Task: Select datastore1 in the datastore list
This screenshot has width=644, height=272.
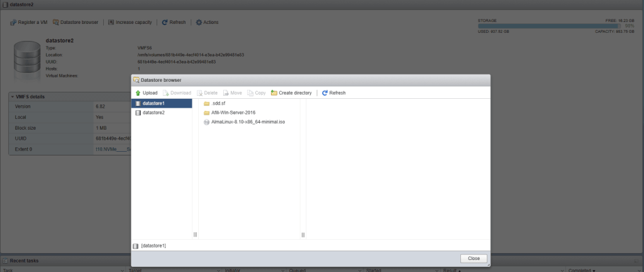Action: [x=153, y=103]
